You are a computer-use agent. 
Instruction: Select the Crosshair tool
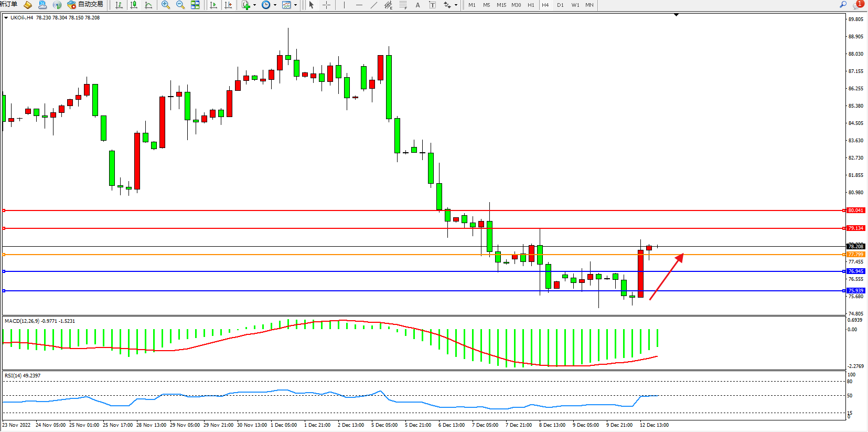326,5
